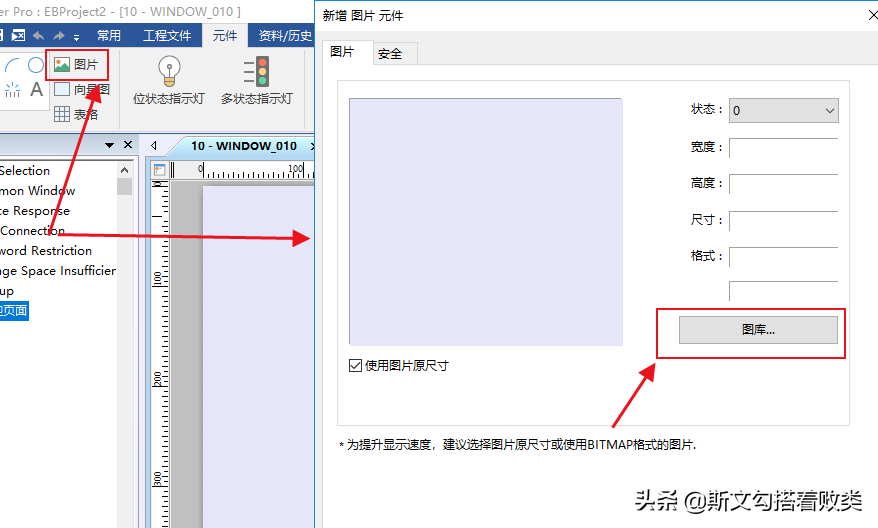Select the 图片 (Picture) tool in ribbon
Viewport: 878px width, 528px height.
pos(76,65)
